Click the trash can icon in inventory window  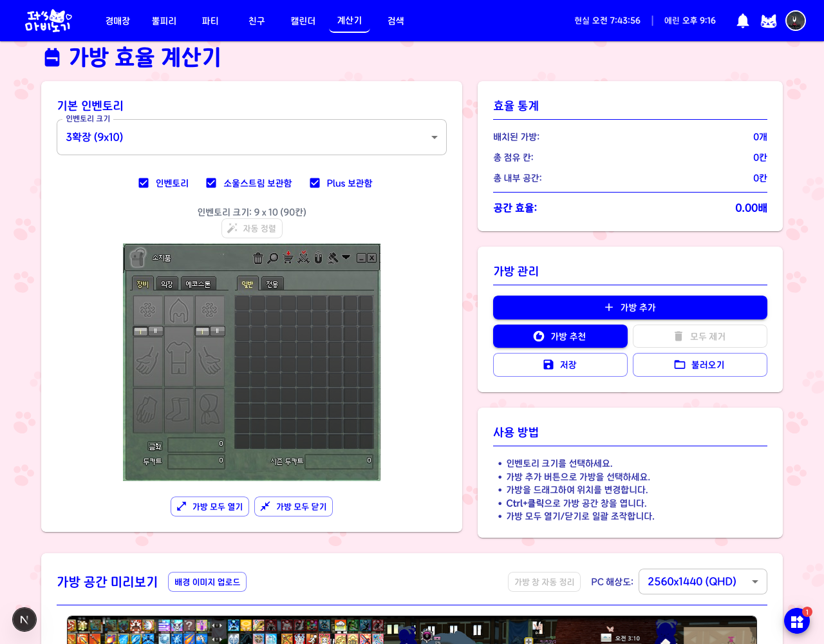258,258
